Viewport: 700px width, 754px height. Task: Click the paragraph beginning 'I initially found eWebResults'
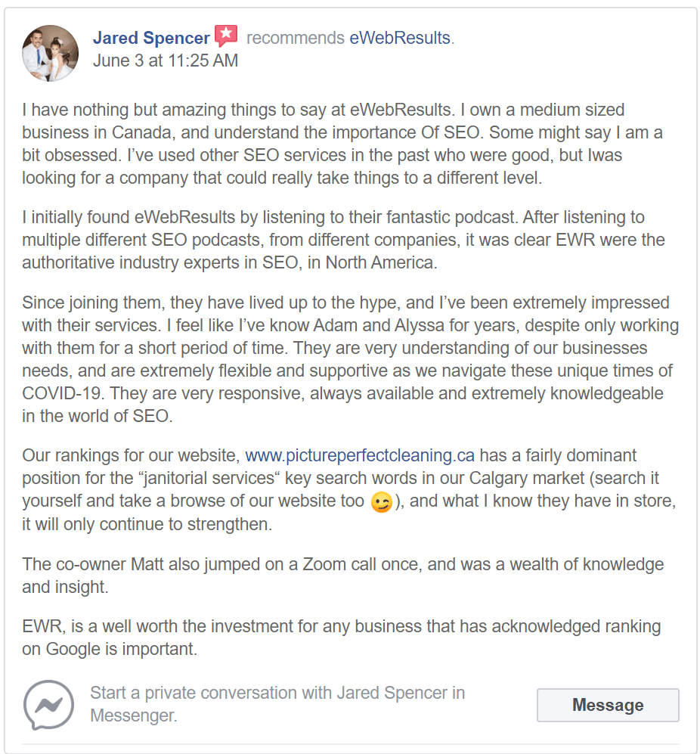(x=343, y=240)
